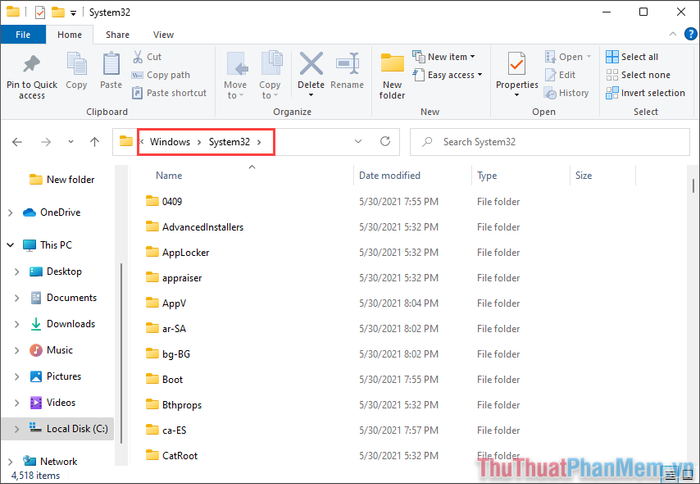This screenshot has height=484, width=700.
Task: Select the 0409 folder
Action: (x=172, y=201)
